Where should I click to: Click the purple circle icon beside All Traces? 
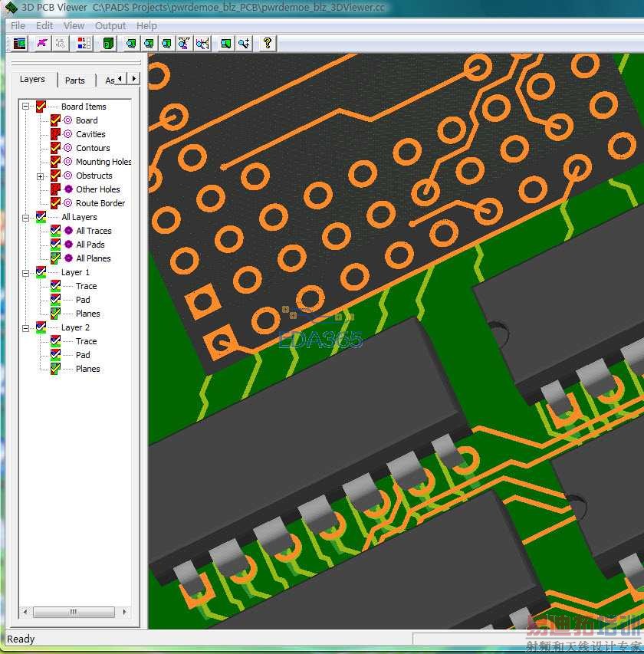68,231
